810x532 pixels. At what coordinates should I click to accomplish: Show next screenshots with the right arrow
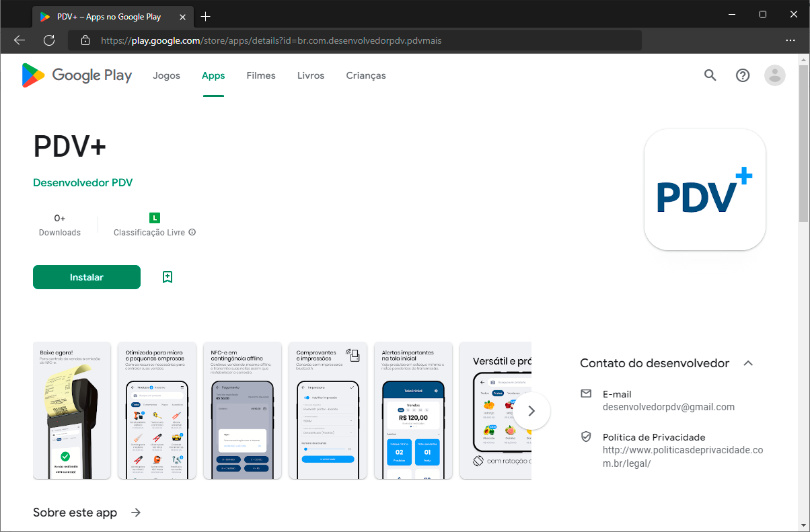click(531, 411)
